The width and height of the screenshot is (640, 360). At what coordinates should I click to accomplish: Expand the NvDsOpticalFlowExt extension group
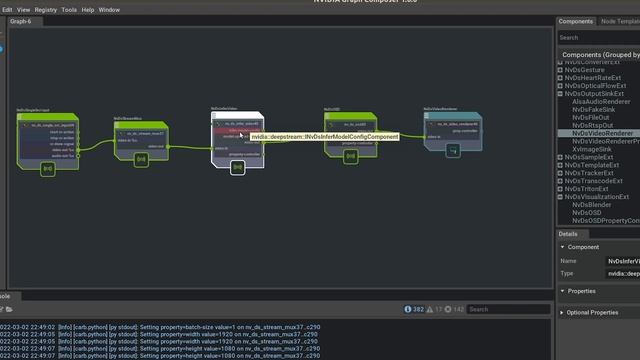tap(560, 86)
